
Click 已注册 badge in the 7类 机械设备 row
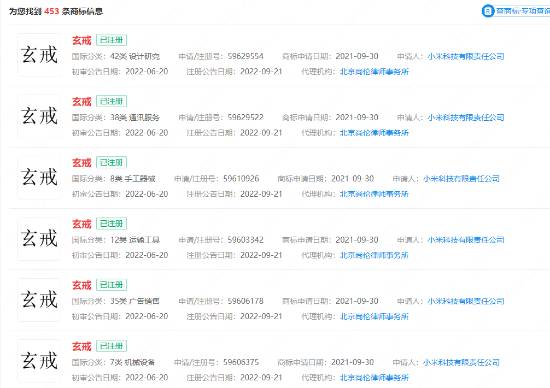pos(112,346)
